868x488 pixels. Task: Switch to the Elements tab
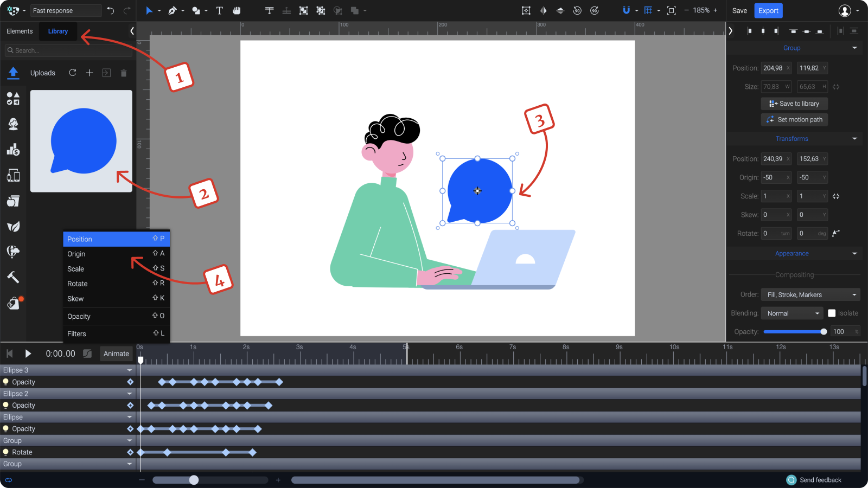coord(20,31)
